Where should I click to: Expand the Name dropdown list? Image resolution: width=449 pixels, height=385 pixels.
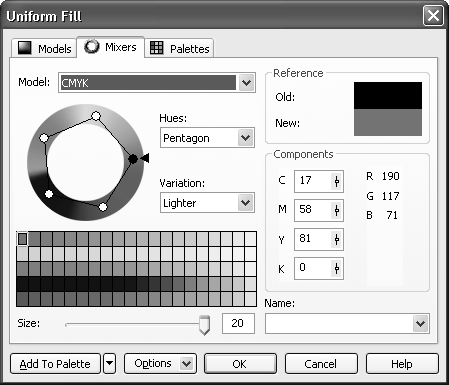[x=420, y=323]
